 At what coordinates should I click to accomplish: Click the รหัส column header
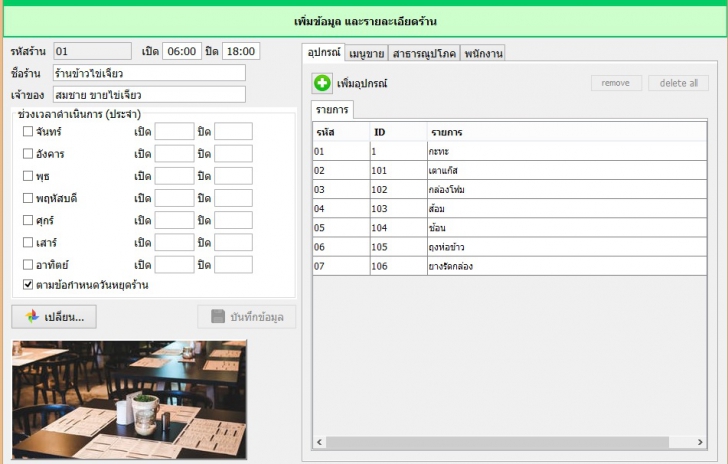coord(341,132)
